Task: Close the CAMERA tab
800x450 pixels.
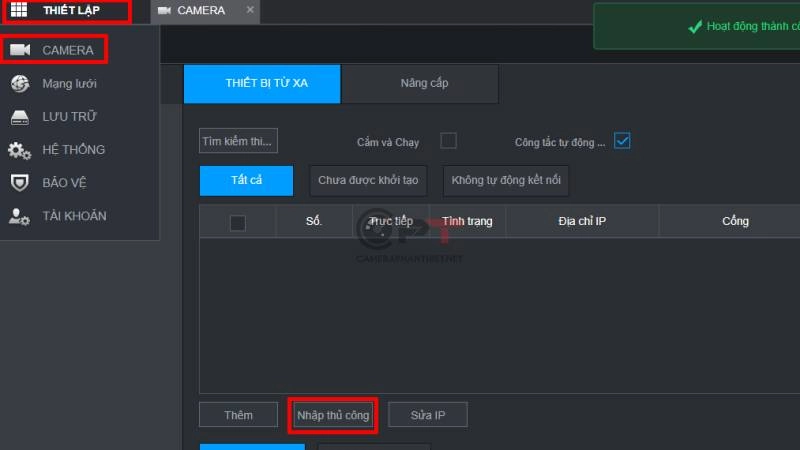Action: [250, 10]
